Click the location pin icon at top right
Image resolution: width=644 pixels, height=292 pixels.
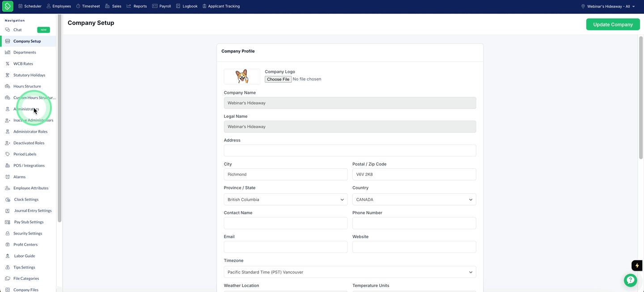click(x=583, y=6)
